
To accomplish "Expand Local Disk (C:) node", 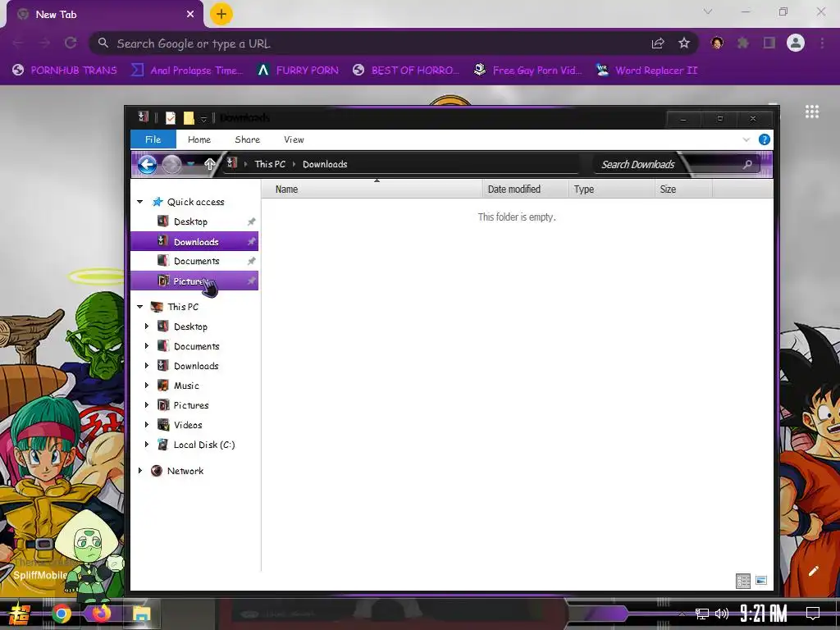I will click(147, 444).
